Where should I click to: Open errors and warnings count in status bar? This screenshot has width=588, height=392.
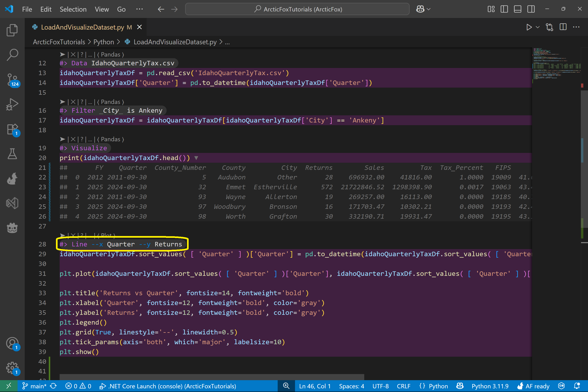coord(78,386)
